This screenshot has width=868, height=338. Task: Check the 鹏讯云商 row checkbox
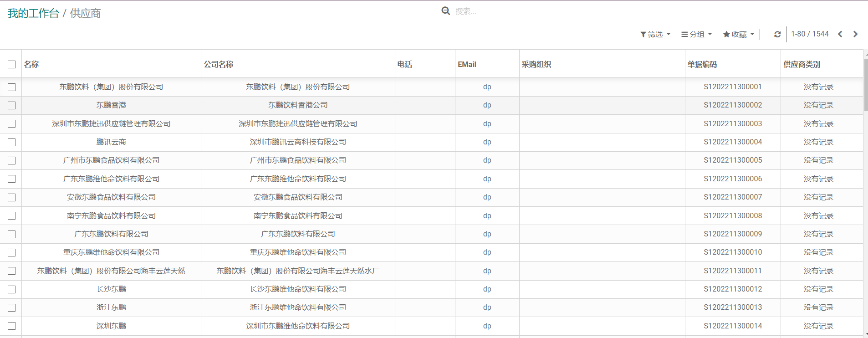point(12,142)
